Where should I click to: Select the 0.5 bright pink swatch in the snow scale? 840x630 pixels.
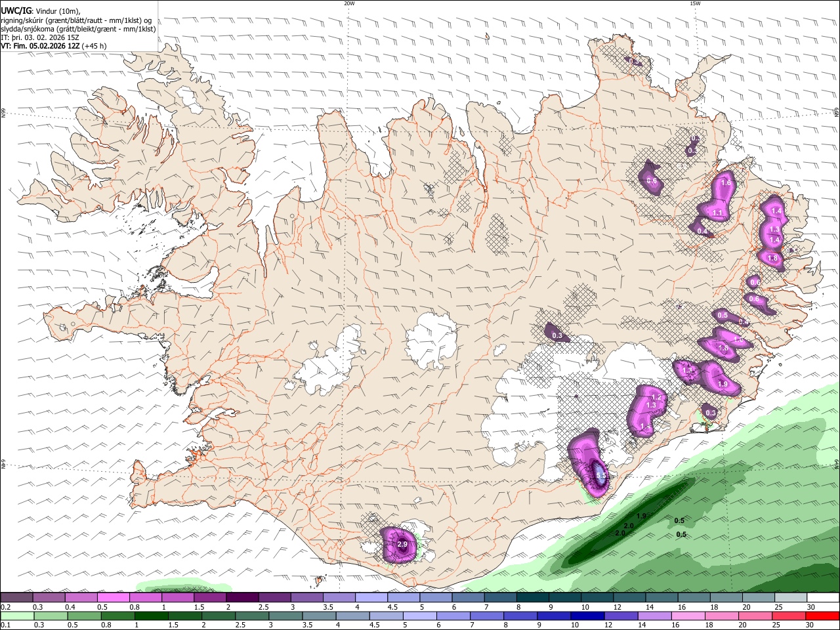click(x=113, y=598)
